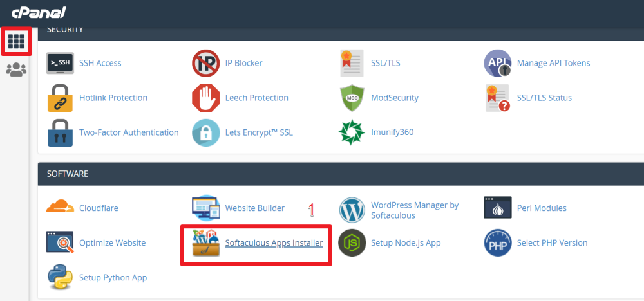The height and width of the screenshot is (301, 644).
Task: Open Two-Factor Authentication link
Action: tap(129, 133)
